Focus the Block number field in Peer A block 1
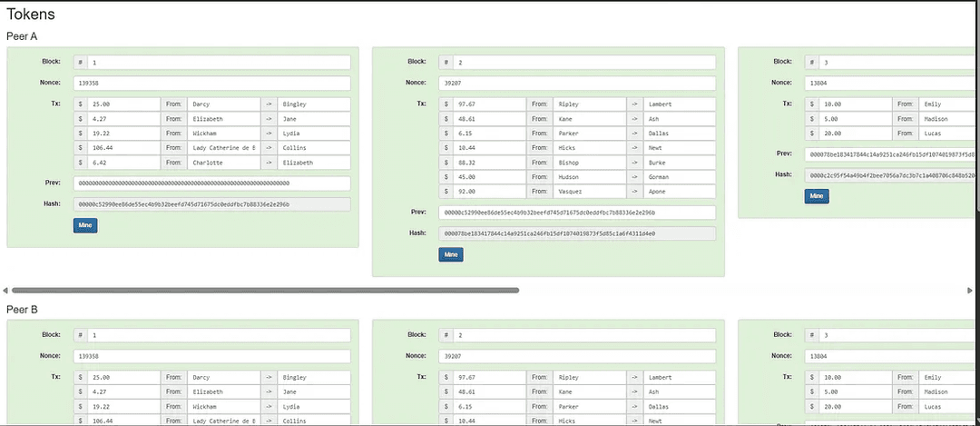 (x=219, y=63)
